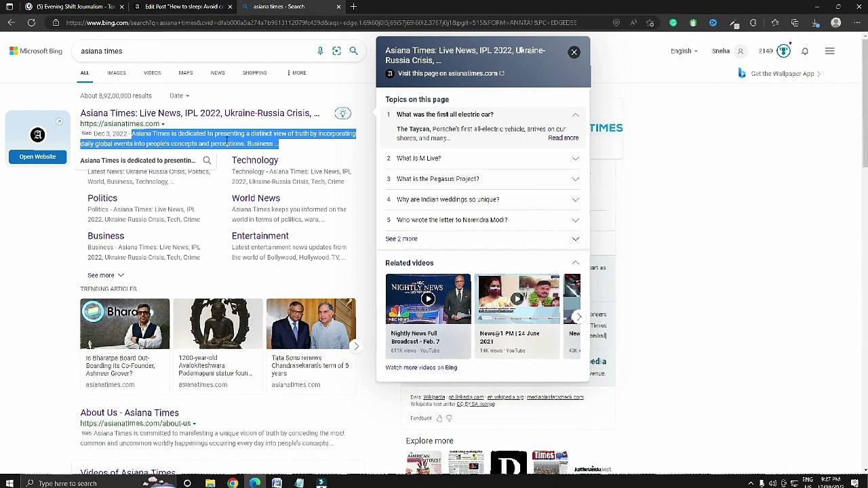Click Watch more videos on Bing
The height and width of the screenshot is (488, 868).
421,367
